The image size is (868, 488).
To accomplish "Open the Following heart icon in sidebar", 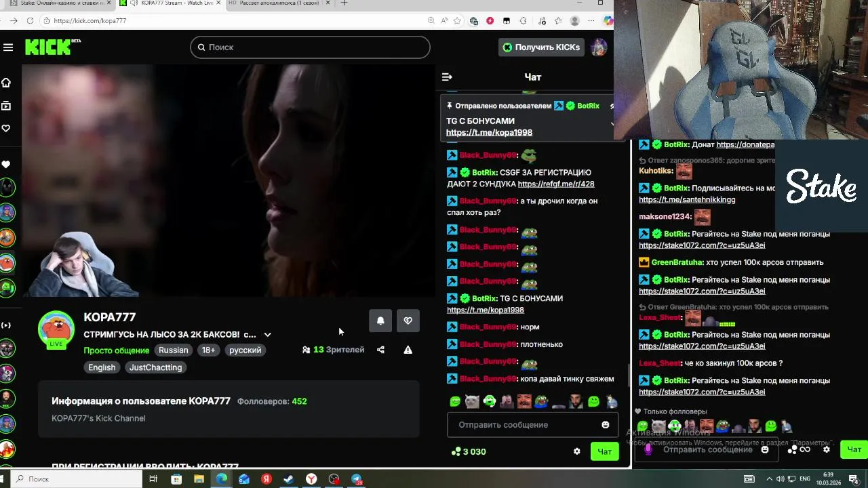I will (6, 128).
